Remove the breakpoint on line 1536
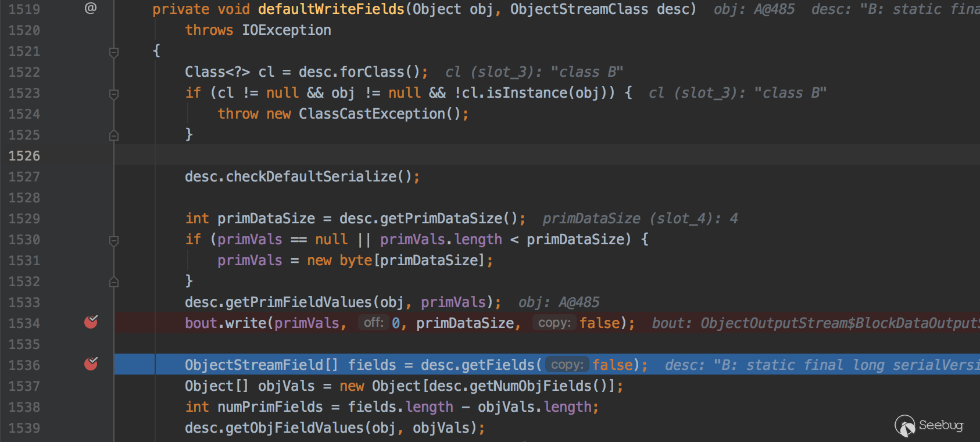 [91, 364]
